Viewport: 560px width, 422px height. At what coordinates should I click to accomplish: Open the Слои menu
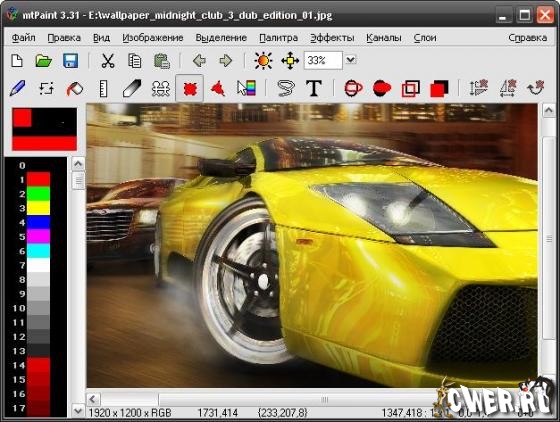[425, 37]
